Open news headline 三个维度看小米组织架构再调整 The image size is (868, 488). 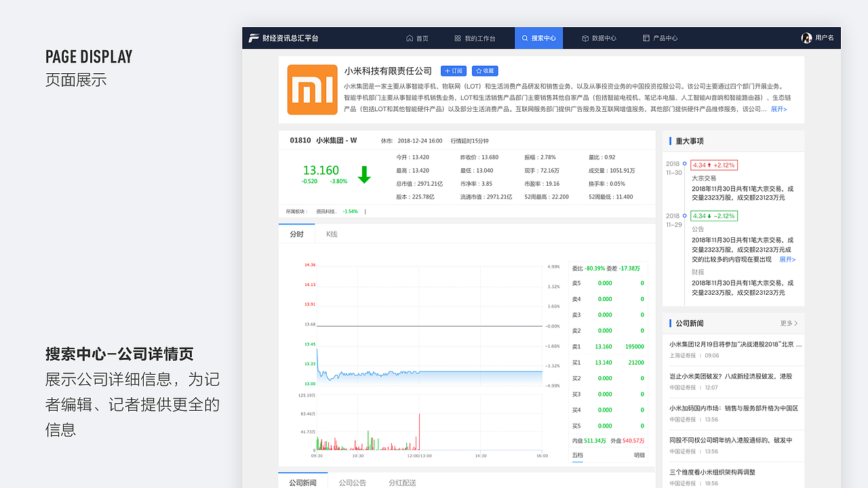[713, 472]
